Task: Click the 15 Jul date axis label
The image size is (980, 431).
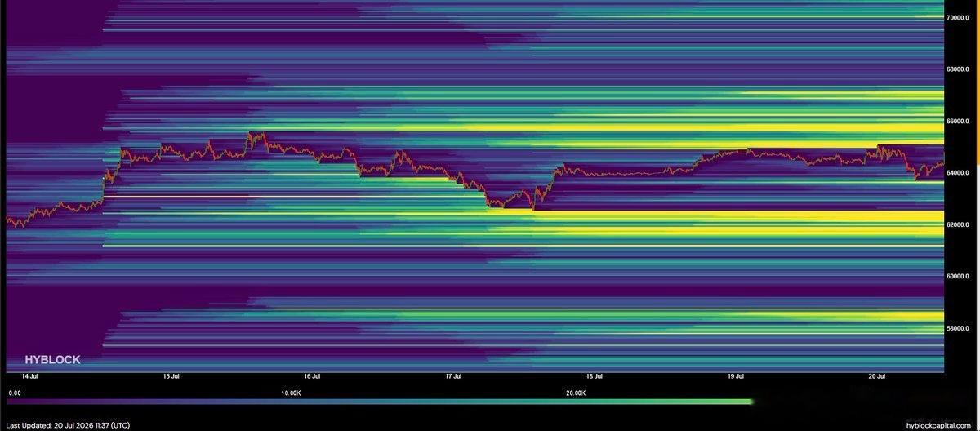Action: (171, 376)
